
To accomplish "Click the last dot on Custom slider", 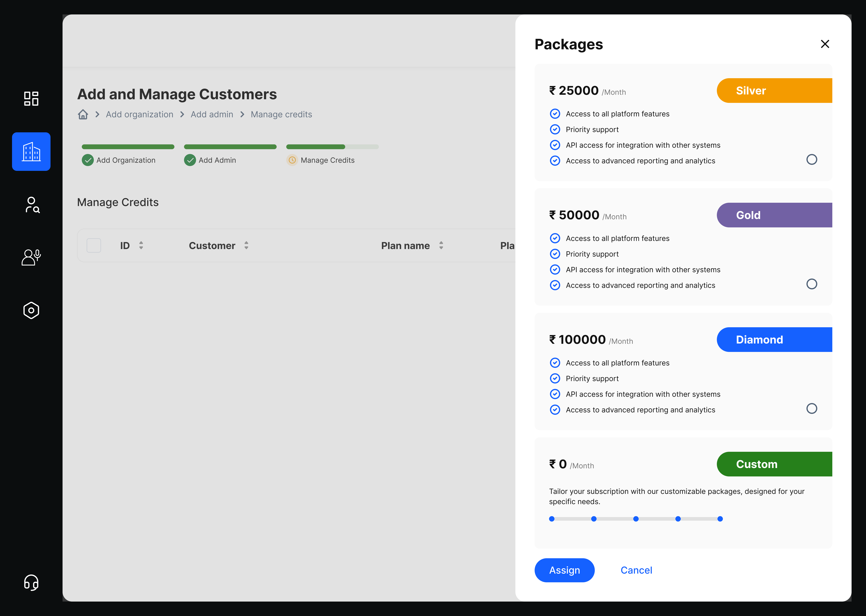I will coord(720,519).
